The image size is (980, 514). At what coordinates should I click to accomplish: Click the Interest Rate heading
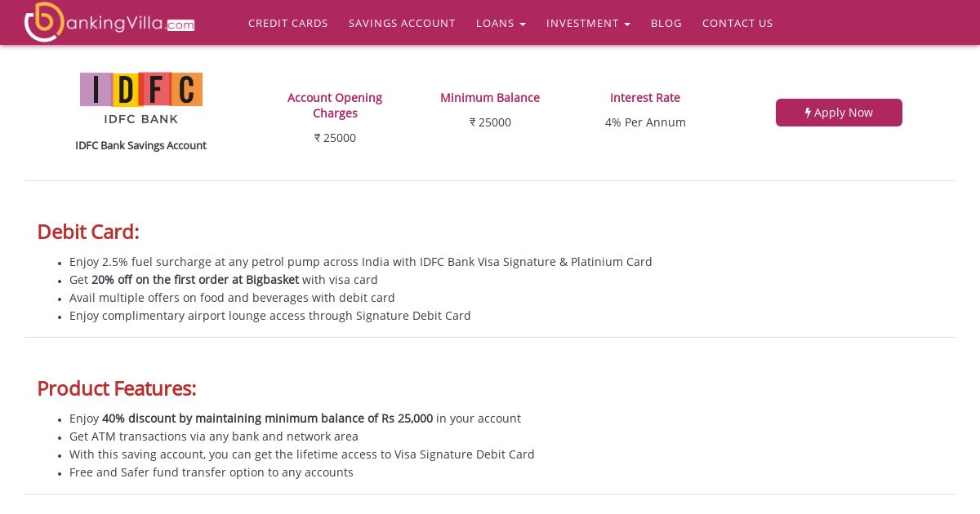pos(645,98)
